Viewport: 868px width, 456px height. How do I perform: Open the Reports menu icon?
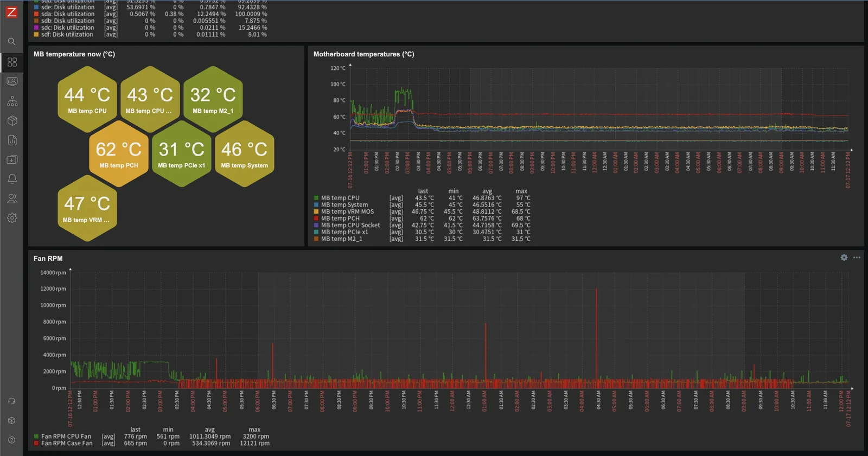12,140
